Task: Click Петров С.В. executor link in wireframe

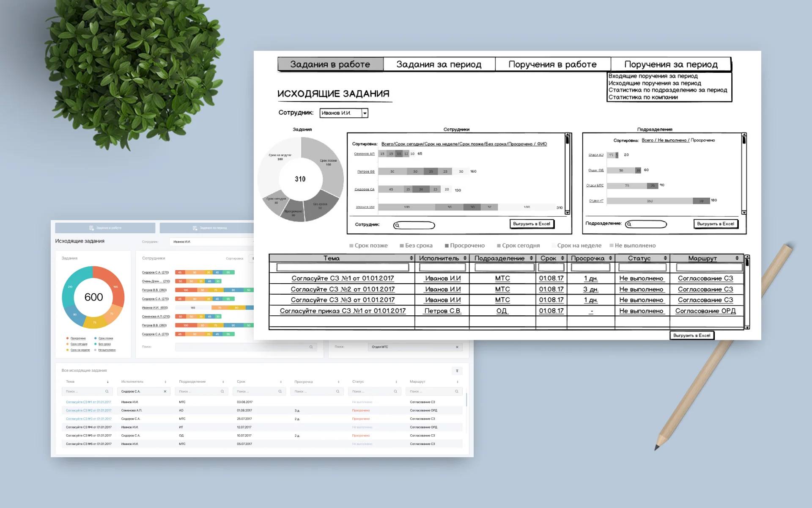Action: (x=443, y=311)
